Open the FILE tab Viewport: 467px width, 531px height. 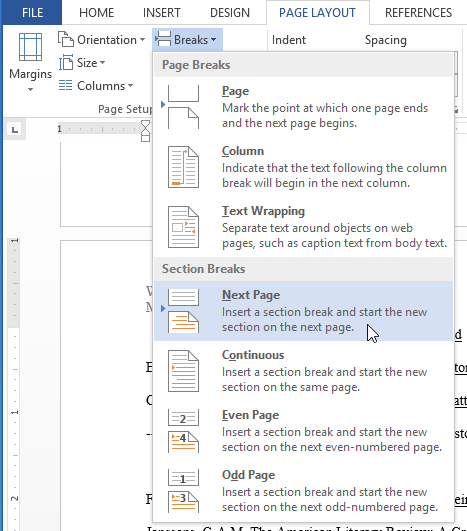(x=33, y=13)
